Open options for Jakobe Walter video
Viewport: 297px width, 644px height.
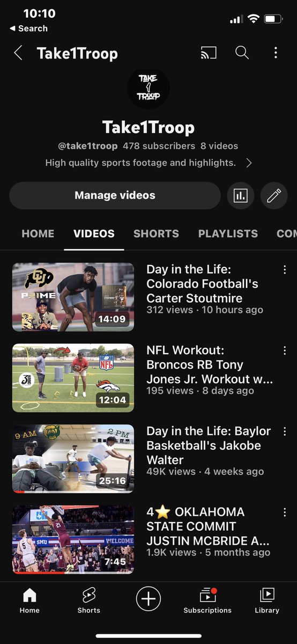pyautogui.click(x=285, y=431)
